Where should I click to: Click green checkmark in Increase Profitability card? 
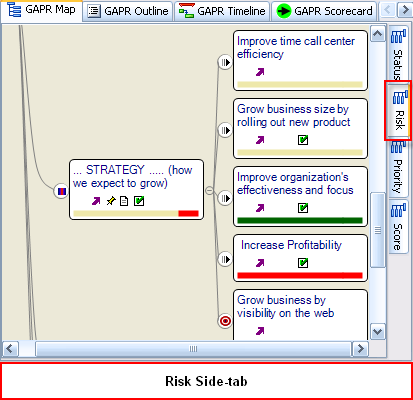(303, 263)
